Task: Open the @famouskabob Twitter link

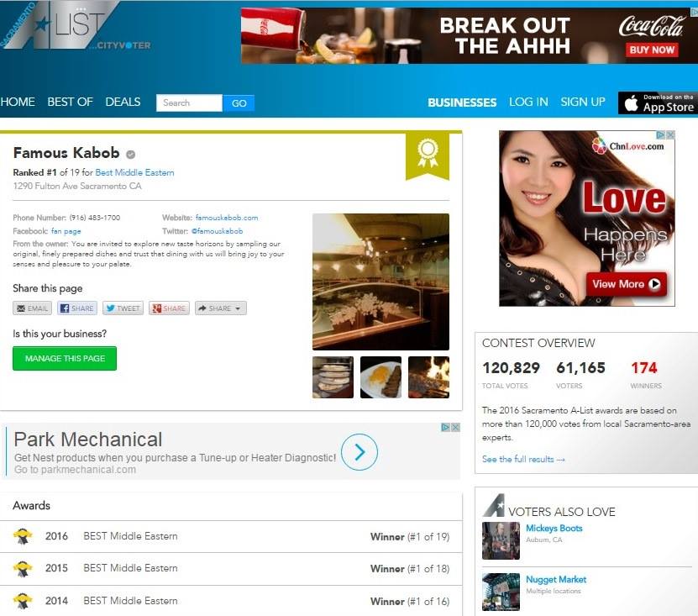Action: click(x=217, y=231)
